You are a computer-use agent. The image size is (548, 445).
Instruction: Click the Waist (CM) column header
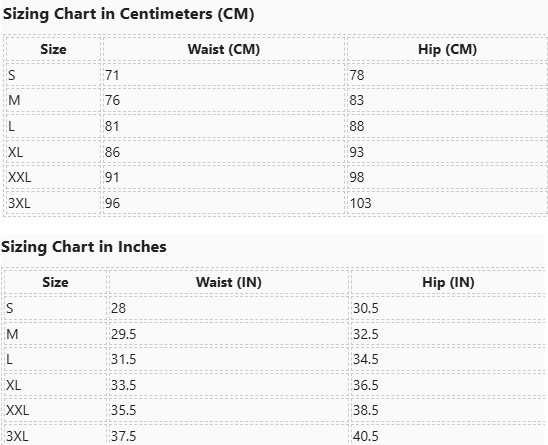[x=224, y=49]
